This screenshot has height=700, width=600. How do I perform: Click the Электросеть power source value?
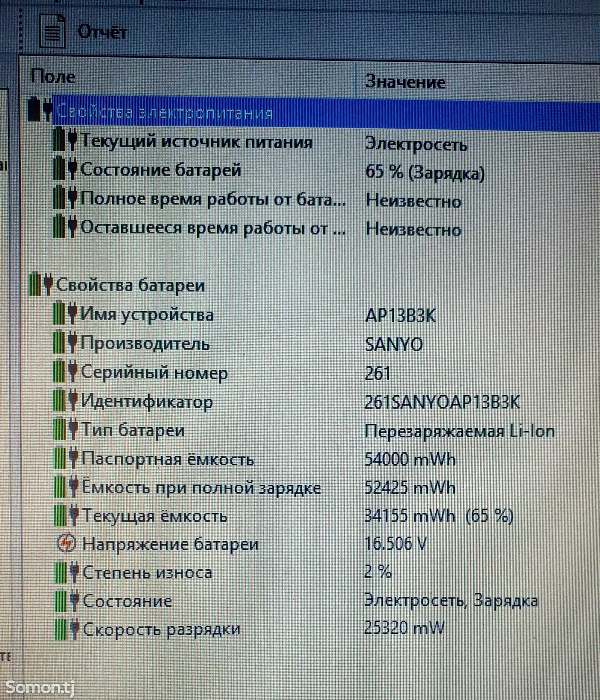[x=416, y=144]
